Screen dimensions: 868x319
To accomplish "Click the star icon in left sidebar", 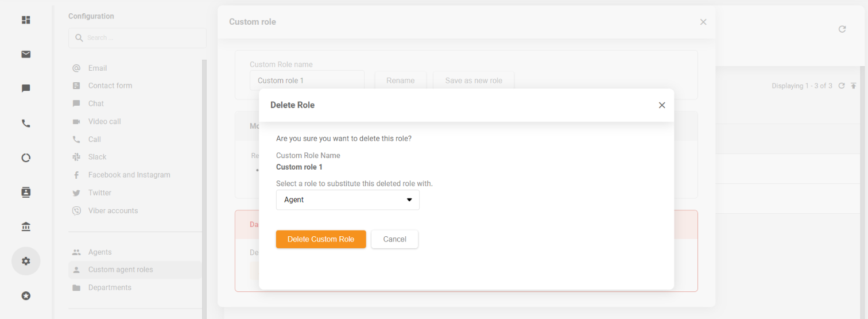I will tap(26, 296).
